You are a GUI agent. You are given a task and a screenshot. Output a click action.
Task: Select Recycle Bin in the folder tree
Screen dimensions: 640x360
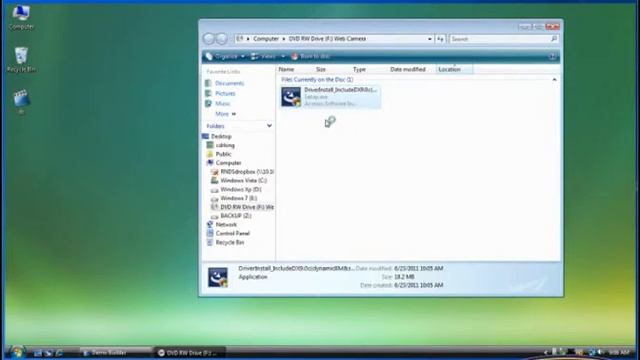(x=230, y=242)
